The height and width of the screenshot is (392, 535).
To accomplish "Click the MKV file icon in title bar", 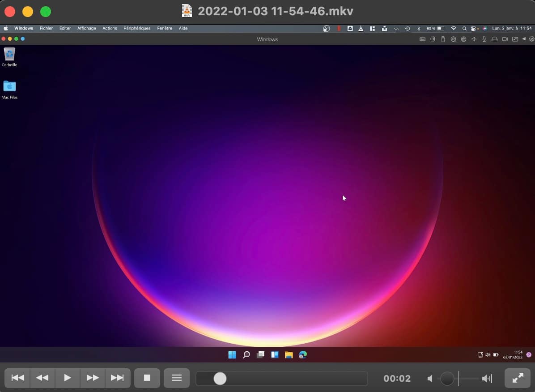I will point(187,11).
